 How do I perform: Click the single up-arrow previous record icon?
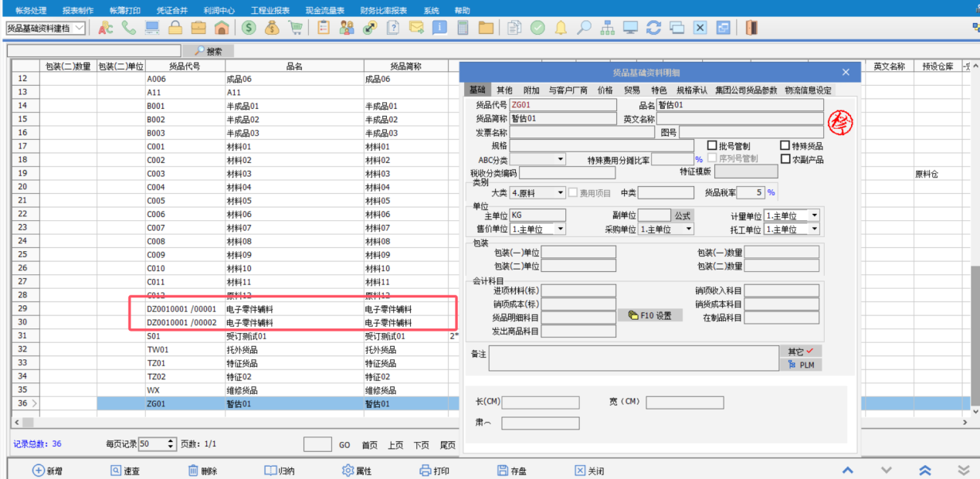(x=847, y=471)
